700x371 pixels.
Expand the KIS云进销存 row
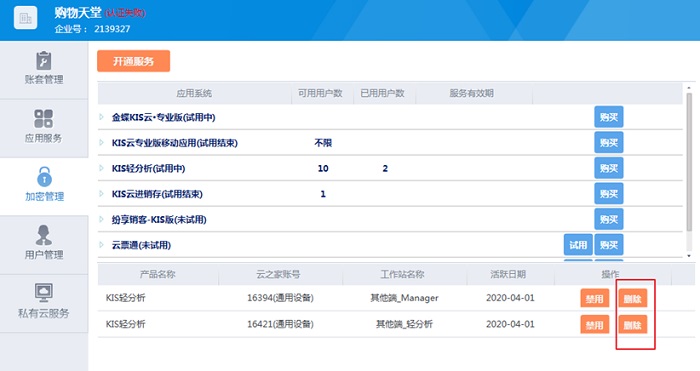coord(101,194)
